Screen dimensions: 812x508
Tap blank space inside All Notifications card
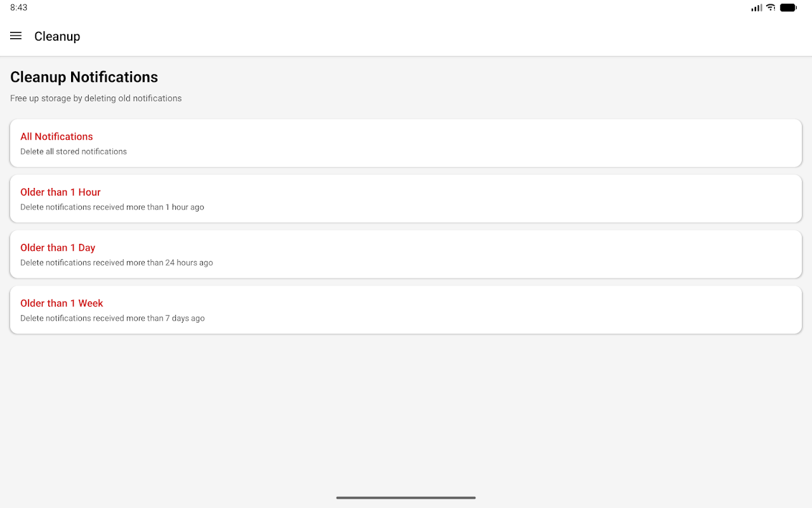(507, 144)
